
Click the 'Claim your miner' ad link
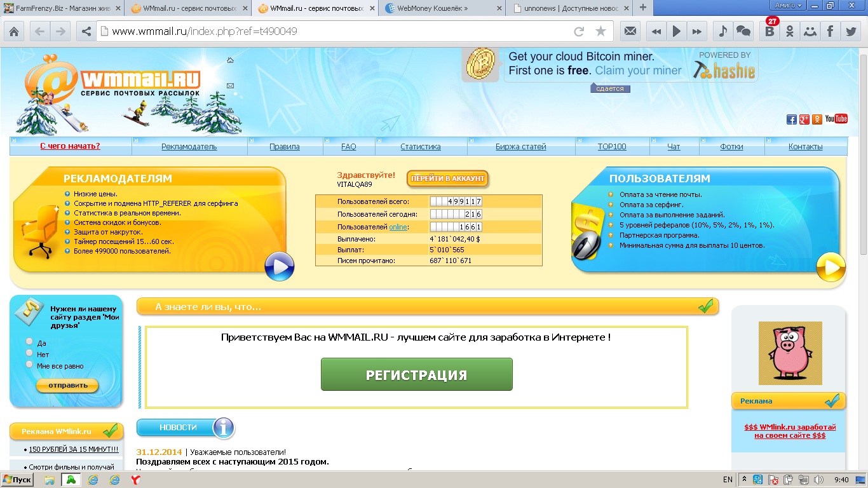coord(638,71)
